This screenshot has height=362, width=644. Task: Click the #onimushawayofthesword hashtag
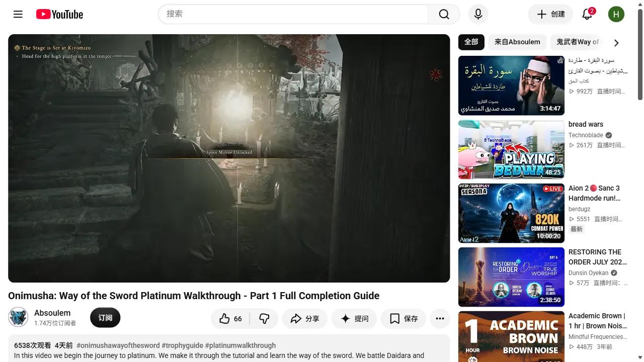click(x=118, y=345)
